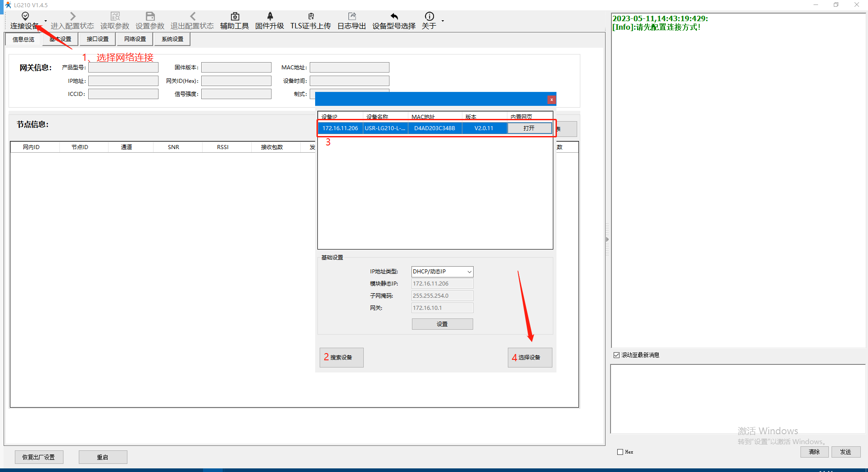Switch to the 接口设置 tab
Image resolution: width=868 pixels, height=472 pixels.
[98, 39]
